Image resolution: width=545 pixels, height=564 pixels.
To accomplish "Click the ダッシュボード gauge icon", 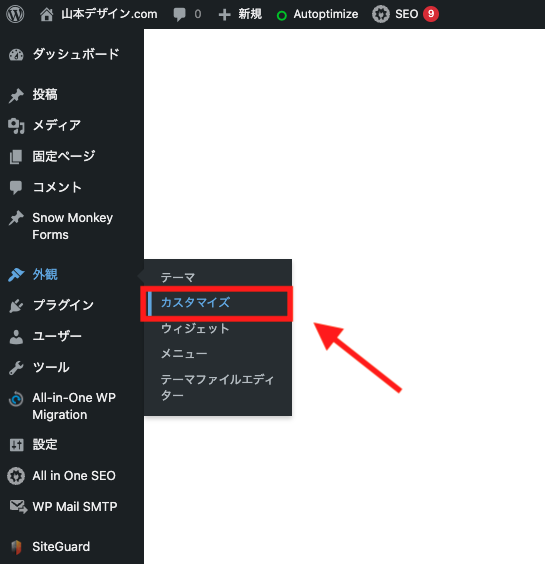I will [x=16, y=55].
